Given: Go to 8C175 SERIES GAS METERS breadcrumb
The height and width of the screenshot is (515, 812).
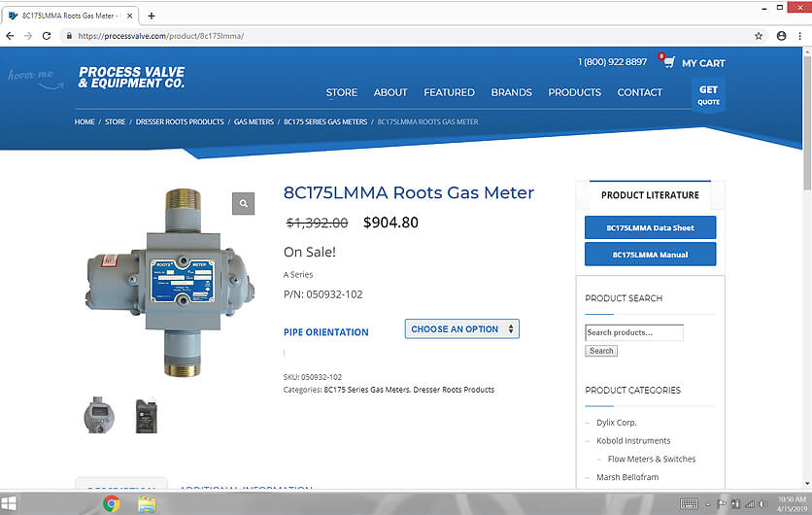Looking at the screenshot, I should click(325, 121).
